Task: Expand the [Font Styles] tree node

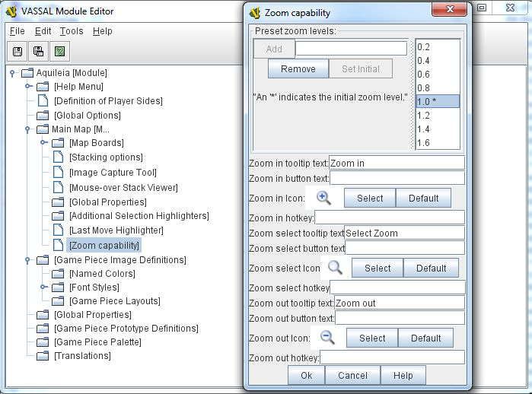Action: 44,288
